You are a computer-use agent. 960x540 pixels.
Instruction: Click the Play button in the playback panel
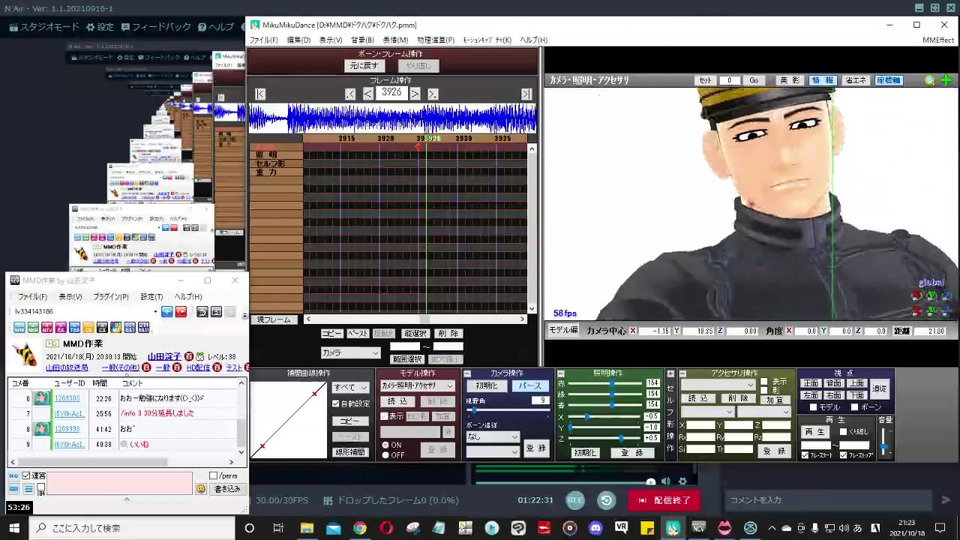click(814, 432)
